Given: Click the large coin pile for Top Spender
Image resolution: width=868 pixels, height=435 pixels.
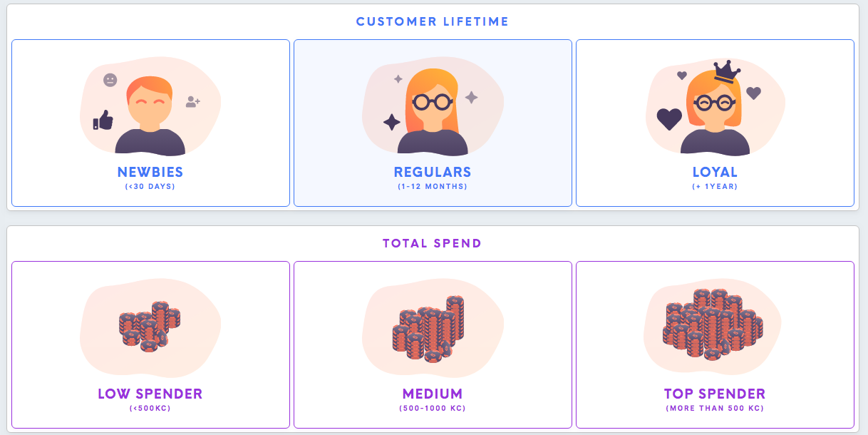Looking at the screenshot, I should [x=713, y=324].
